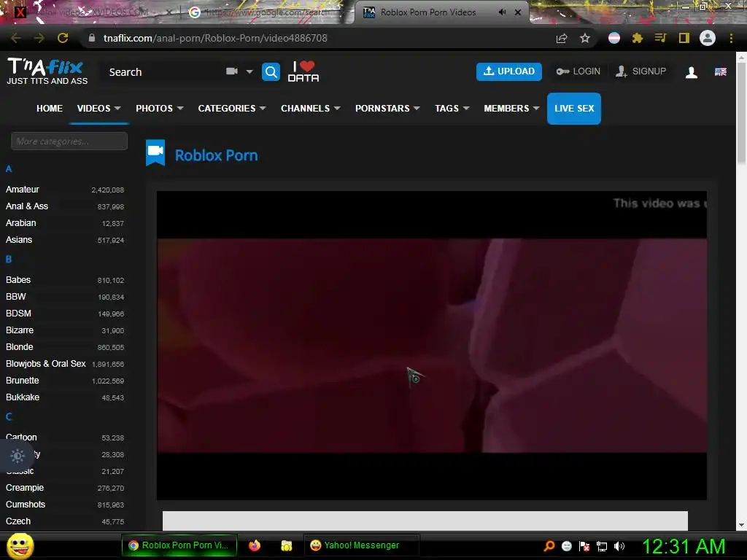Close the active Roblox tab

click(518, 12)
